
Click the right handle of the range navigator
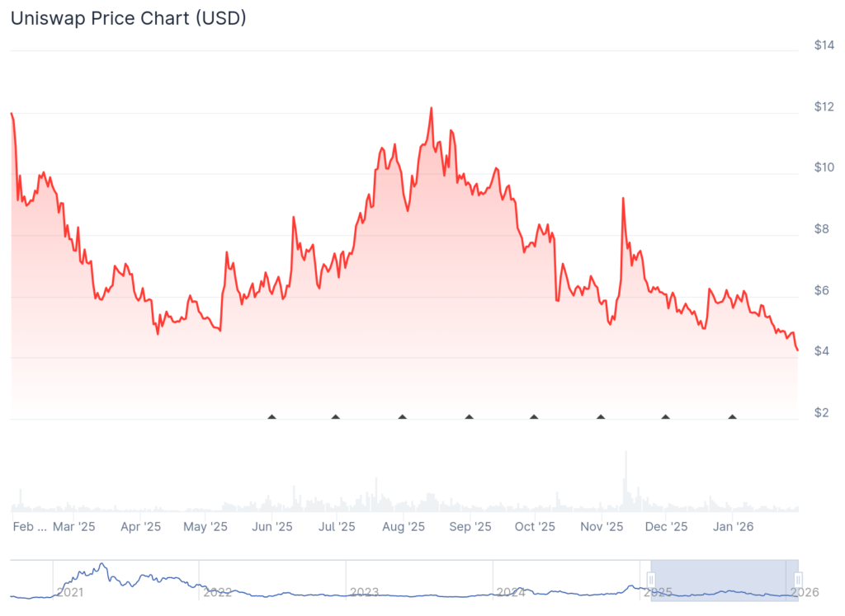click(798, 580)
